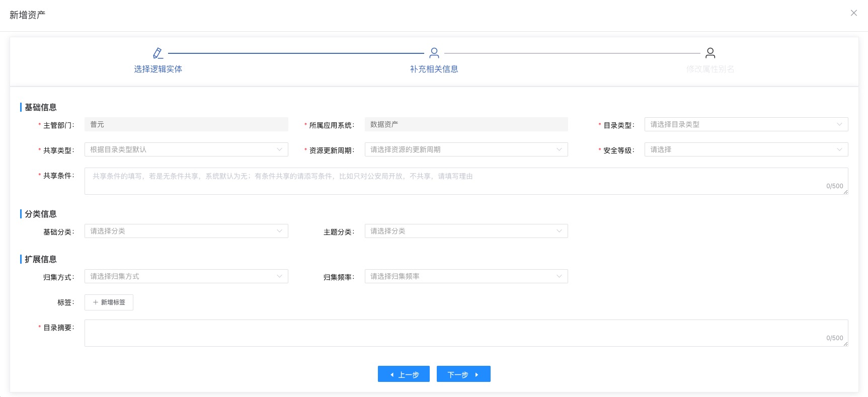The image size is (868, 397).
Task: Click the 所属应用系统 field showing 数据资产
Action: click(x=466, y=124)
